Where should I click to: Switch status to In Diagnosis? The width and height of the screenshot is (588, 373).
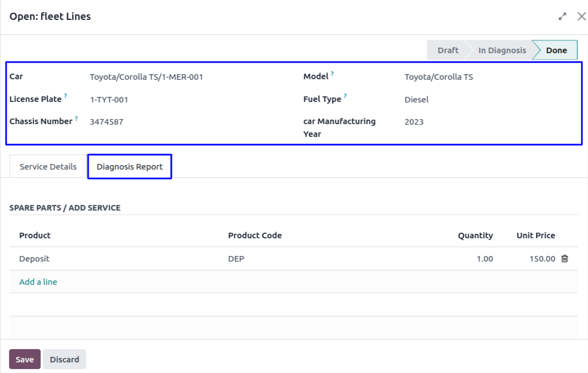[502, 50]
